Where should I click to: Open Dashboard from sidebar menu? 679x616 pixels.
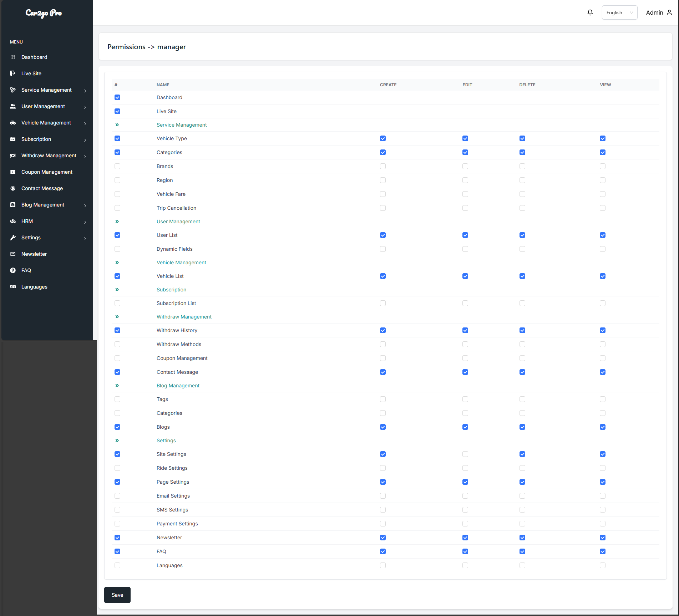[x=34, y=57]
